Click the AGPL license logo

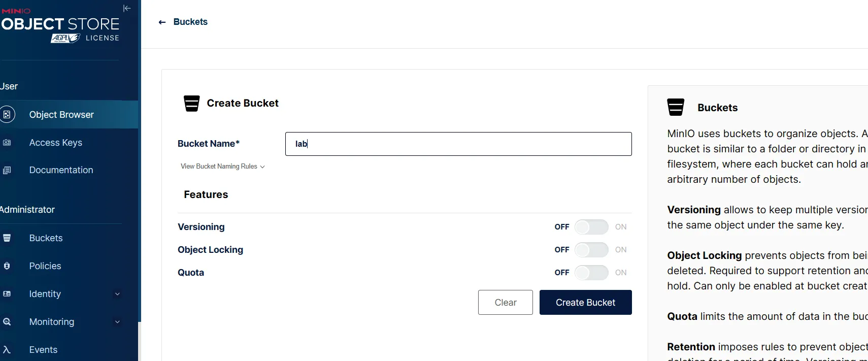(65, 38)
